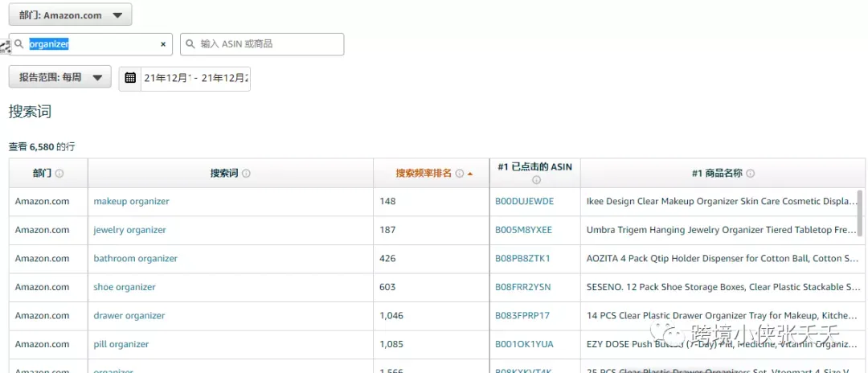Click the info icon next to 搜索频率排名
868x373 pixels.
(x=460, y=173)
